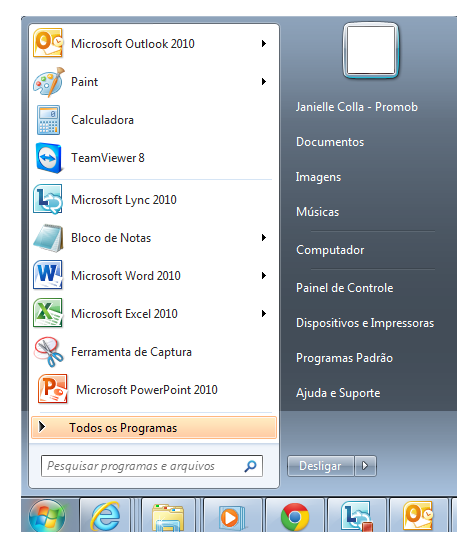The width and height of the screenshot is (470, 545).
Task: Open Dispositivos e Impressoras
Action: pos(365,323)
